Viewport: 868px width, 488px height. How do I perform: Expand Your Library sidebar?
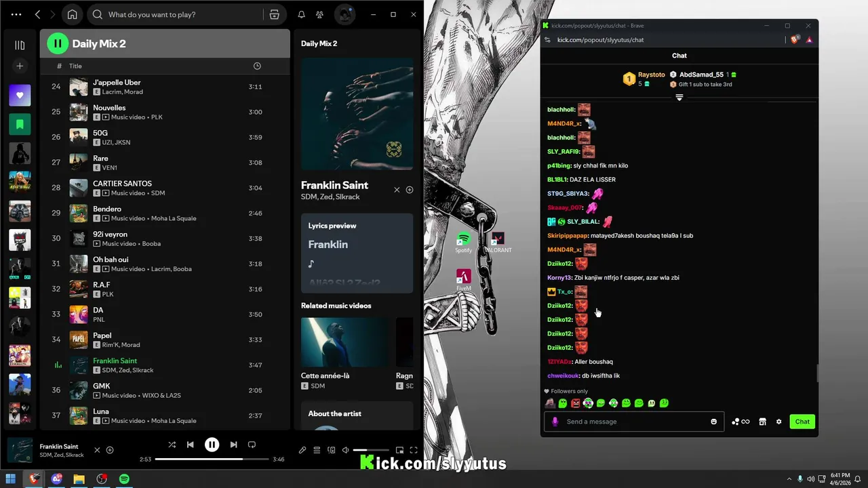coord(20,45)
